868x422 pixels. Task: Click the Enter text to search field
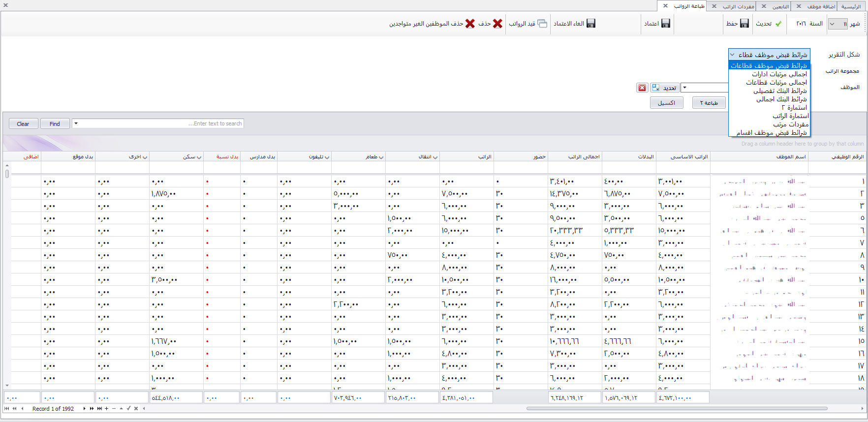(x=162, y=123)
